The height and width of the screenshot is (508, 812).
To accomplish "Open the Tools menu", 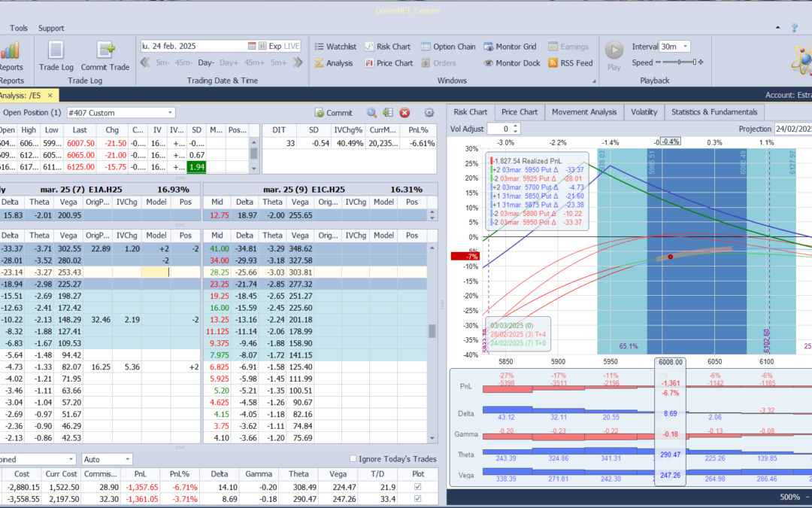I will (19, 28).
